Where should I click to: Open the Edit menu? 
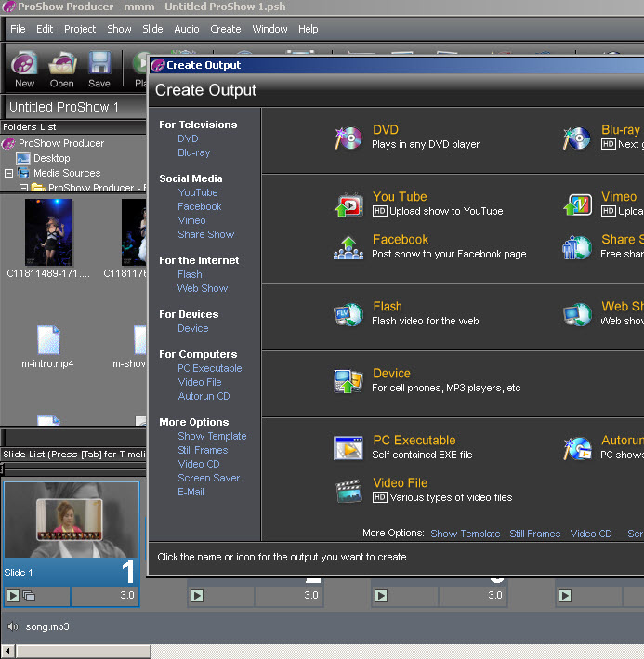(x=45, y=29)
